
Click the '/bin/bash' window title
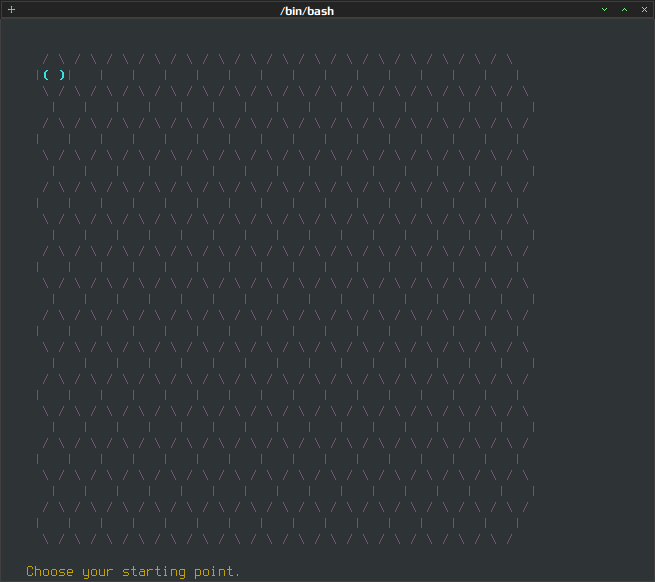(x=307, y=11)
